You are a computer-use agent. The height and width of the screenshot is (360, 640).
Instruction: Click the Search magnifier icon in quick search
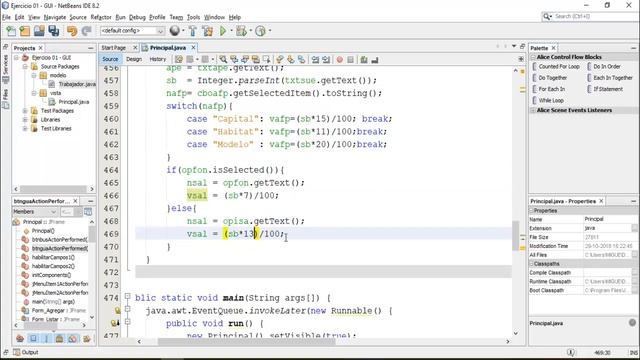point(547,17)
